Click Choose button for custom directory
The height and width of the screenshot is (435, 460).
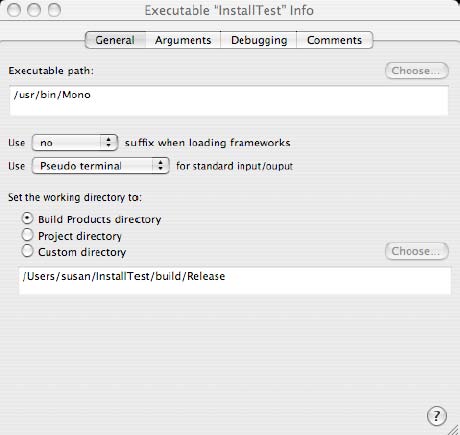[x=417, y=251]
